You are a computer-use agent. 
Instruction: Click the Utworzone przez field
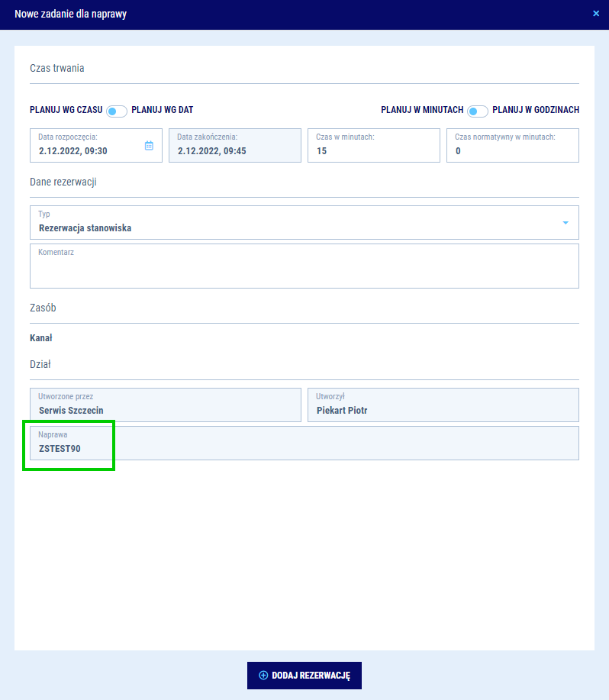(165, 405)
